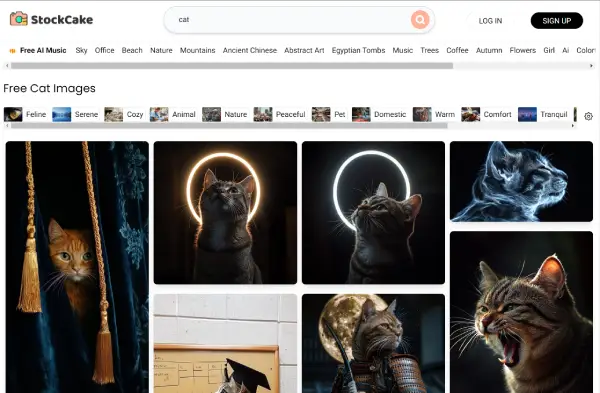Click the Pet tag thumbnail icon
The width and height of the screenshot is (600, 393).
coord(321,114)
